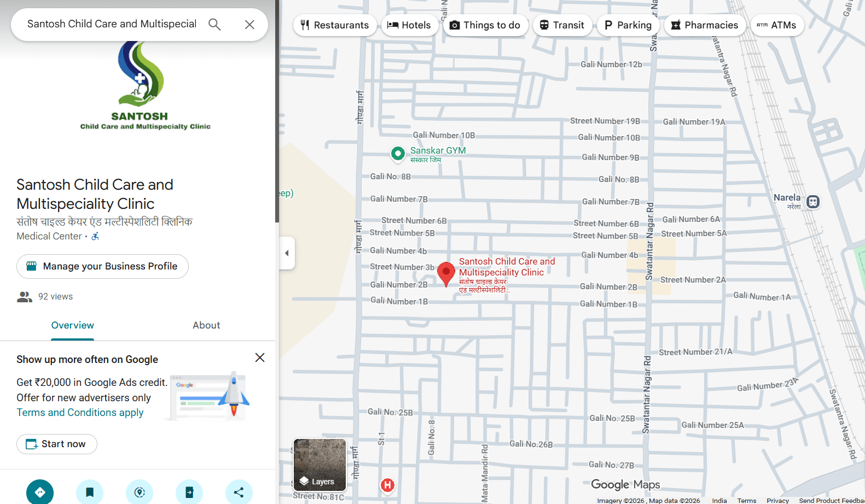865x504 pixels.
Task: Clear the search box with X
Action: 249,25
